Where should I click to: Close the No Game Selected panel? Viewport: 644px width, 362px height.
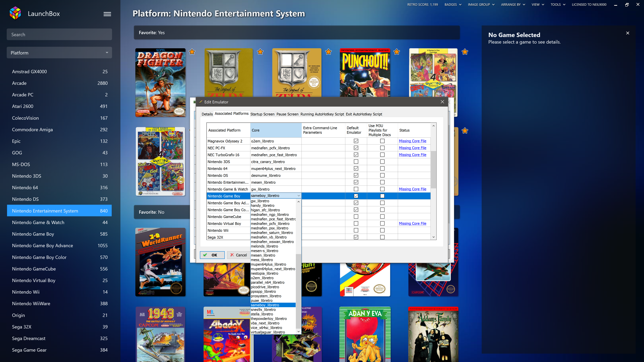point(628,33)
